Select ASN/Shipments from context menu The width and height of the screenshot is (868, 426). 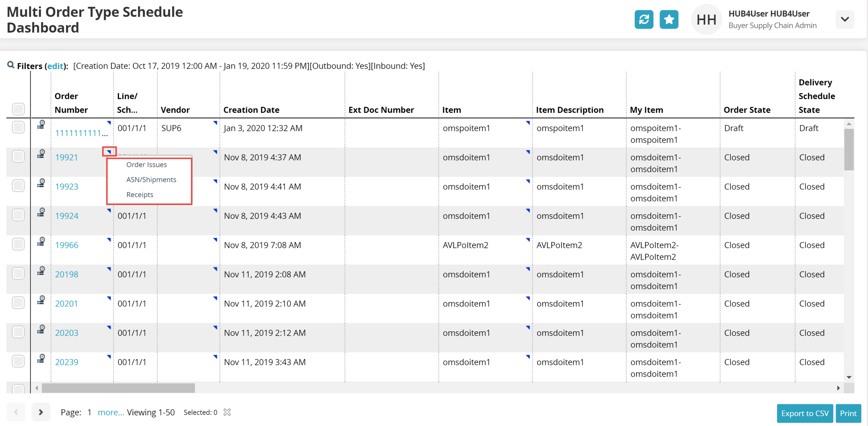pos(151,179)
